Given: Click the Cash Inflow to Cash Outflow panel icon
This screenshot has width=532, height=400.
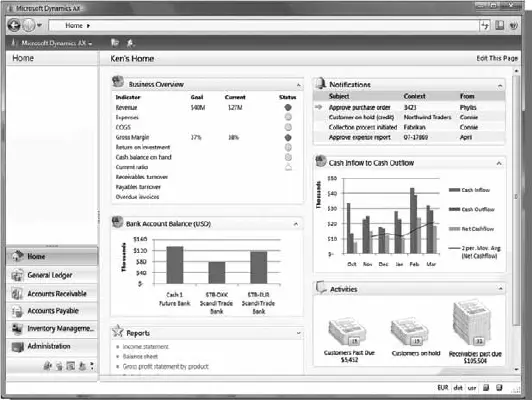Looking at the screenshot, I should tap(321, 161).
